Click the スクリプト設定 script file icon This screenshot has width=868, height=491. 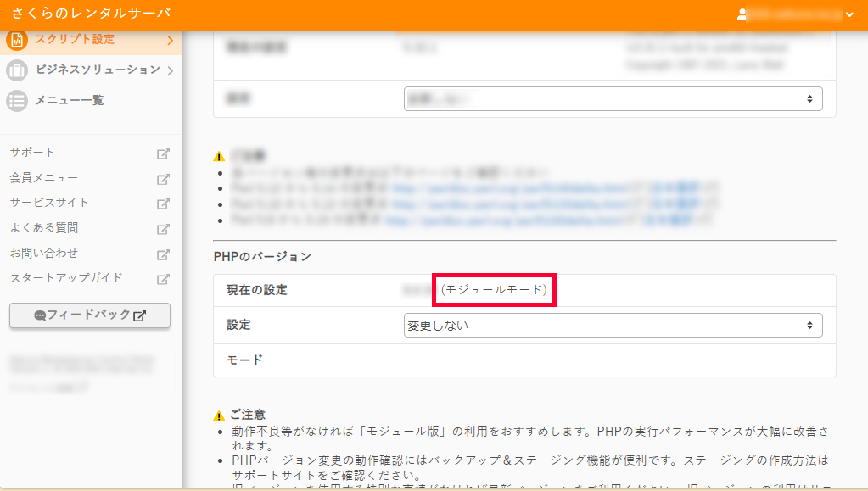tap(17, 40)
